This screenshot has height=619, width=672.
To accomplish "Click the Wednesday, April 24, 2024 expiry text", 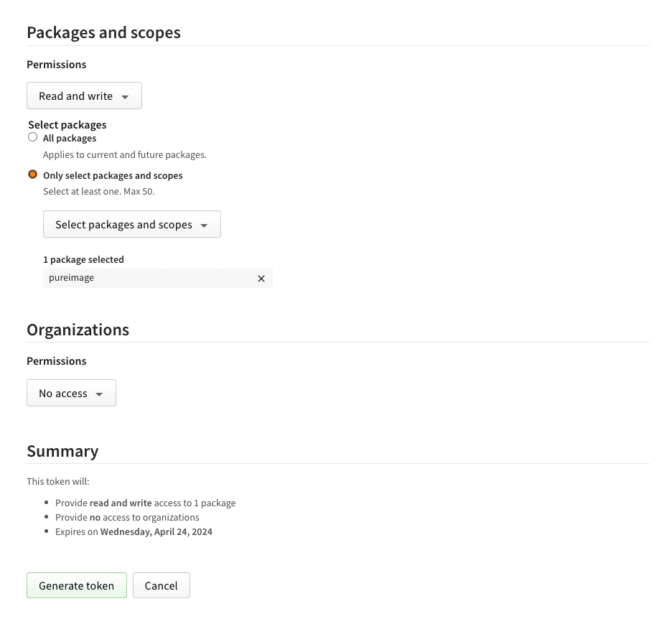I will tap(156, 531).
